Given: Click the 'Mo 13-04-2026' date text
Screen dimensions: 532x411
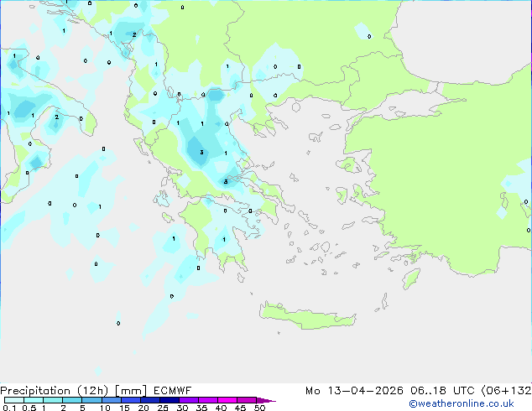Looking at the screenshot, I should point(354,391).
